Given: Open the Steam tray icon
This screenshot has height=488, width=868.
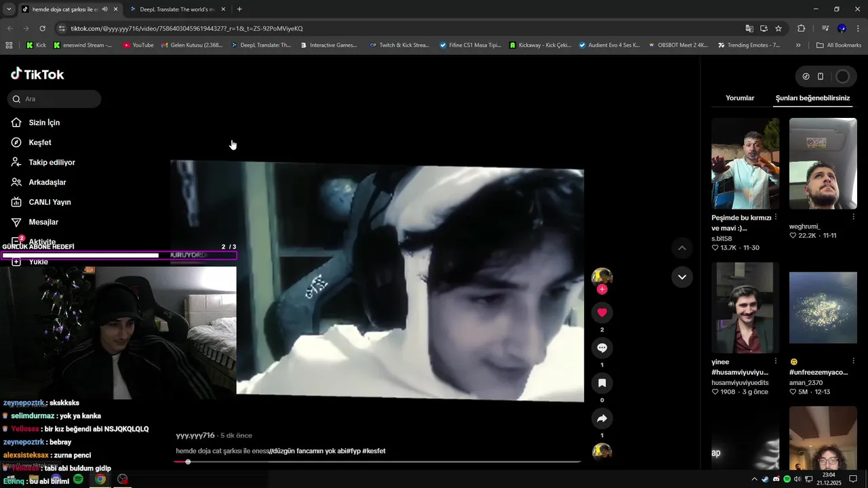Looking at the screenshot, I should pos(766,479).
